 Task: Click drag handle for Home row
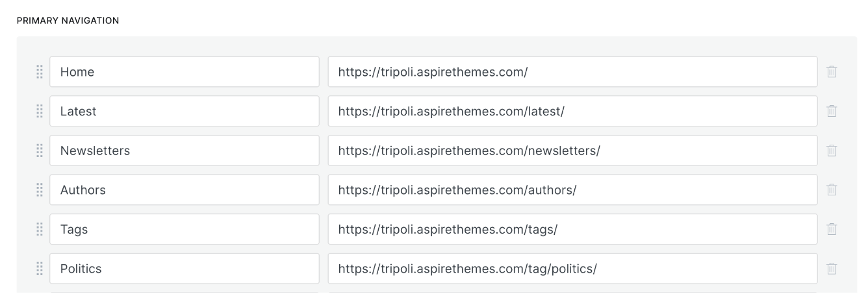39,72
